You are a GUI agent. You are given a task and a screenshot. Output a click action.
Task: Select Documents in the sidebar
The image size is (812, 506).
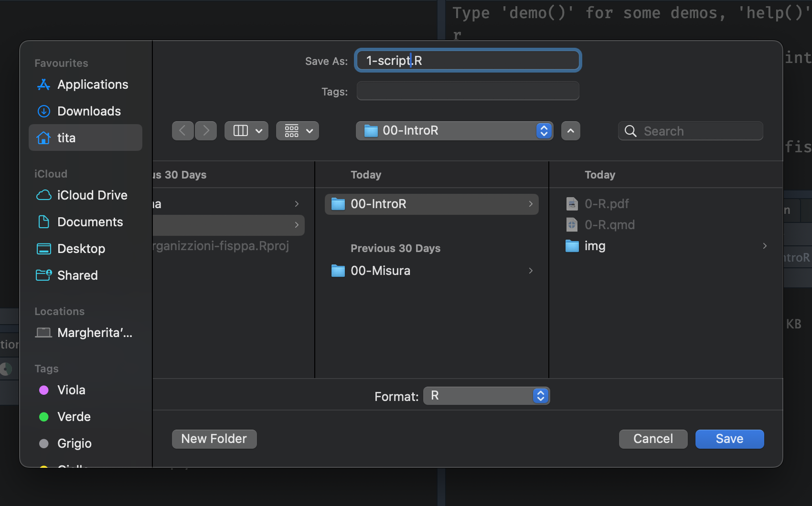point(90,222)
